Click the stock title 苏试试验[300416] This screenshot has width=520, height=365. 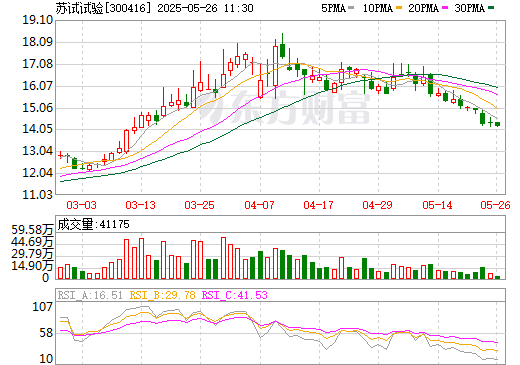103,8
